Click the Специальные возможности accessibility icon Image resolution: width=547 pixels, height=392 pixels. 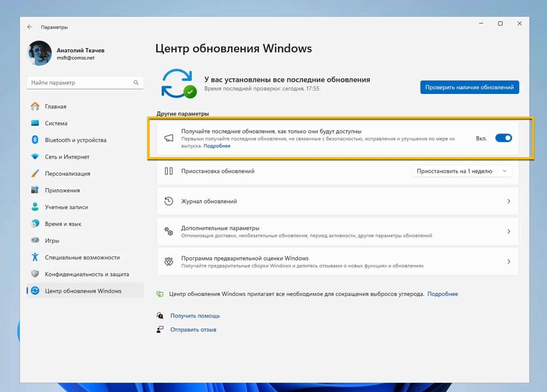[x=35, y=257]
